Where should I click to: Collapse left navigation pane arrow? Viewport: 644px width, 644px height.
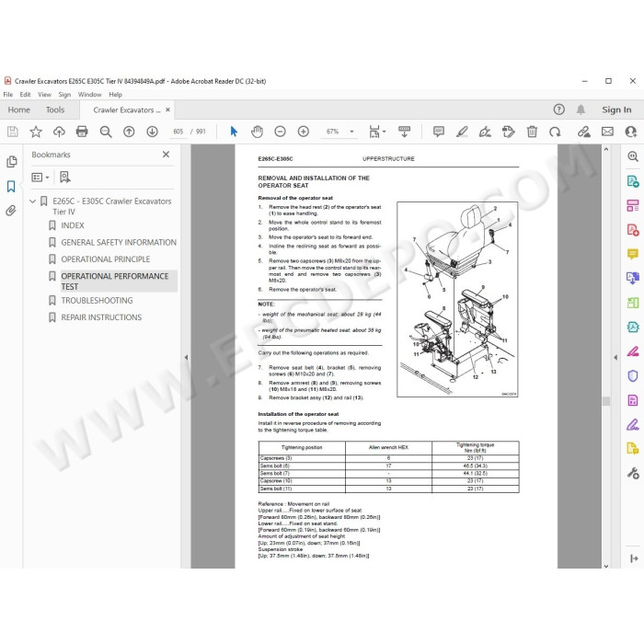186,357
